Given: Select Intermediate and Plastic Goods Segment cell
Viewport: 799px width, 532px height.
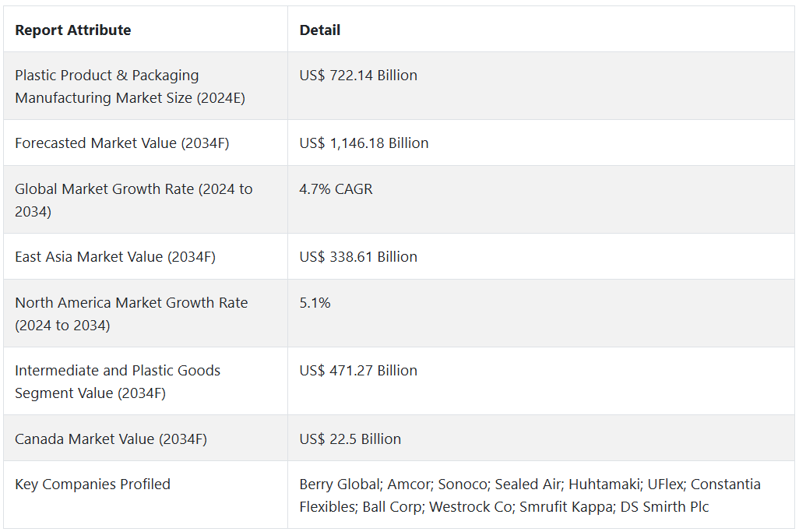Looking at the screenshot, I should tap(118, 382).
